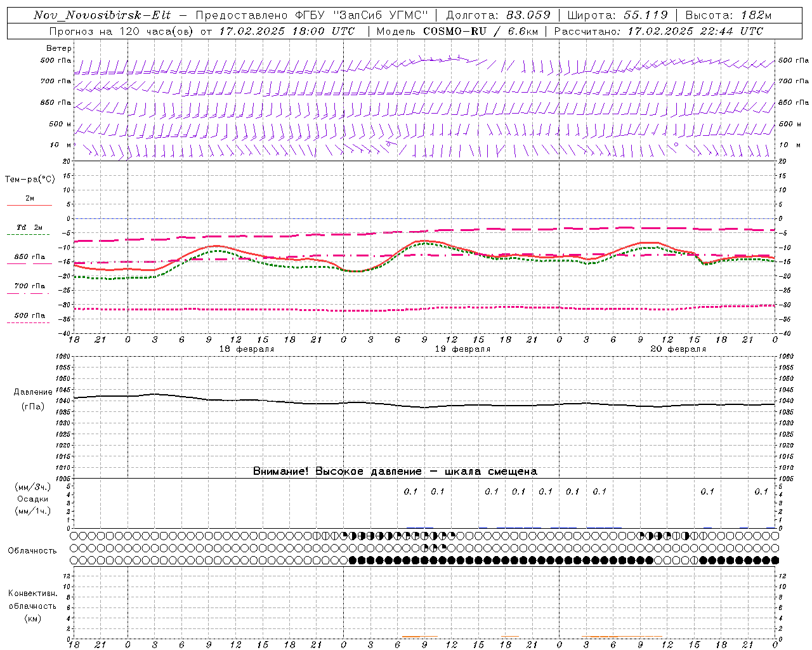Image resolution: width=812 pixels, height=650 pixels.
Task: Click the date label 20 февраля
Action: click(678, 349)
